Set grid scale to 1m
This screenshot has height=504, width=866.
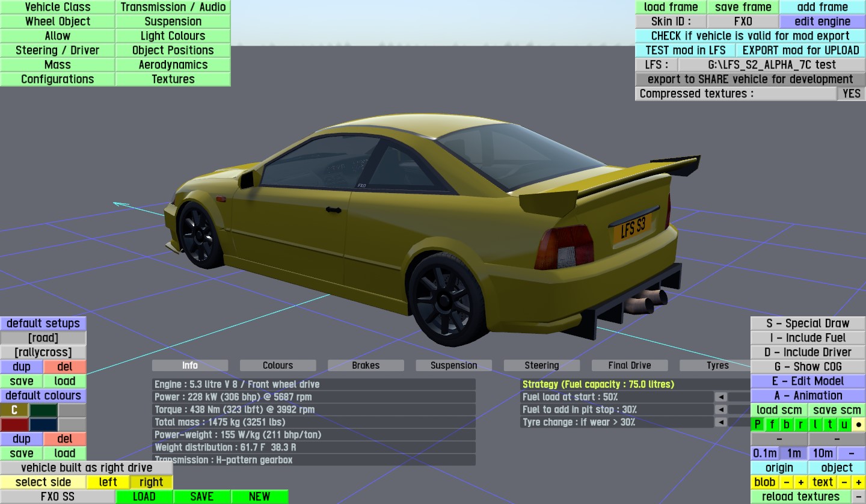click(794, 453)
